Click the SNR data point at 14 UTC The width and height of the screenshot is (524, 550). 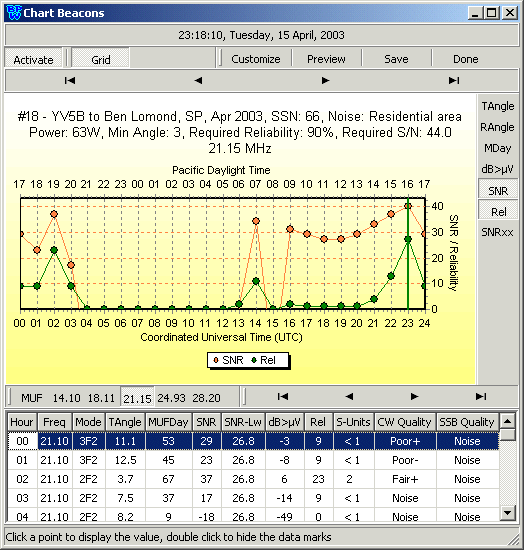256,221
